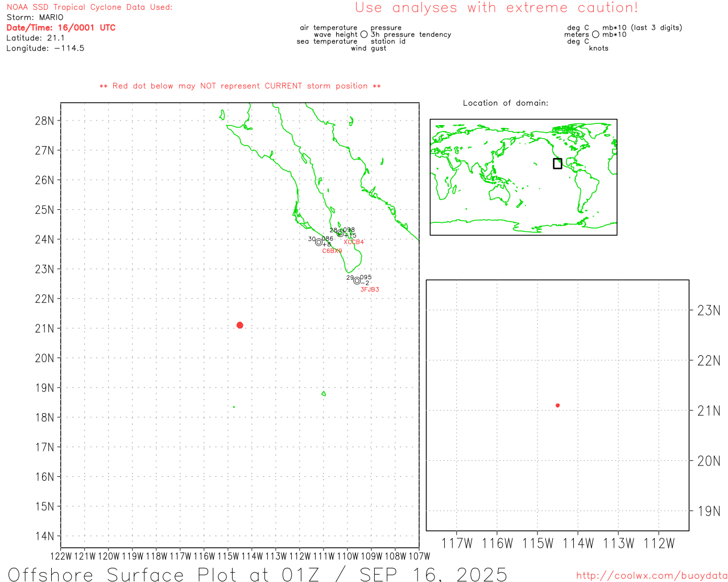Image resolution: width=728 pixels, height=582 pixels.
Task: Click the small red dot in zoomed inset map
Action: coord(558,405)
